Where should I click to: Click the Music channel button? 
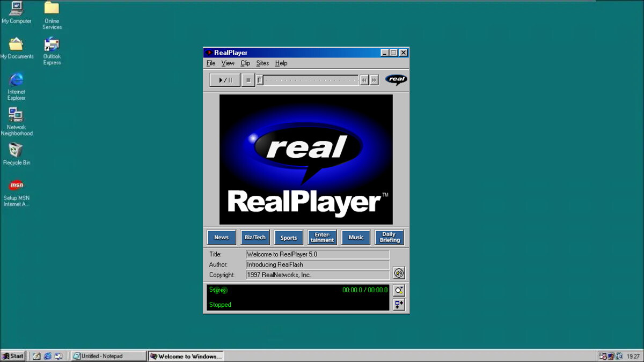pos(356,237)
